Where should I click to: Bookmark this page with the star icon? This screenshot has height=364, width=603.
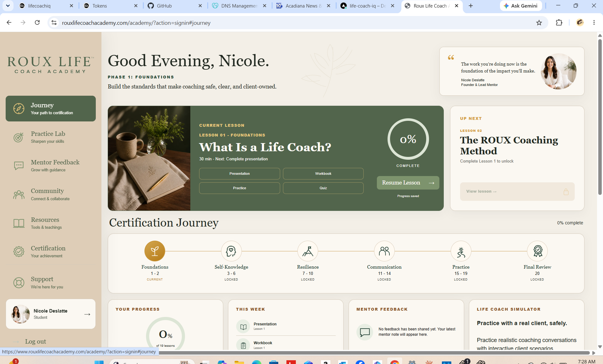click(539, 23)
